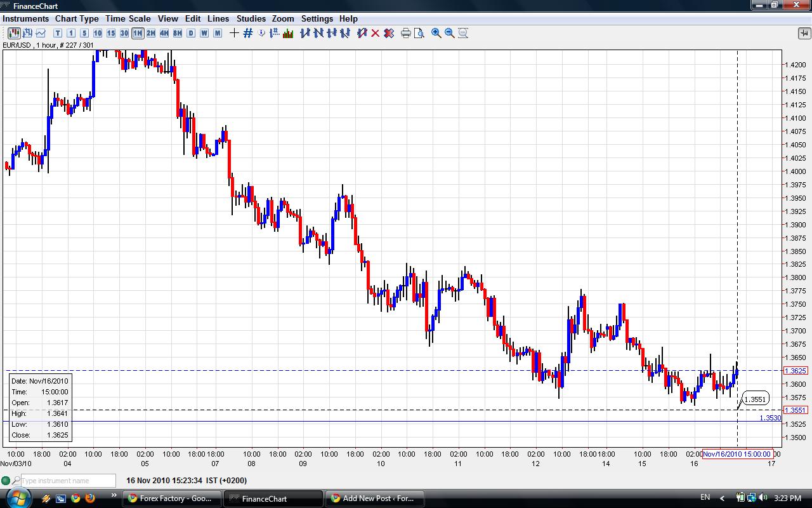This screenshot has height=508, width=812.
Task: Click the red X delete line icon
Action: 375,33
